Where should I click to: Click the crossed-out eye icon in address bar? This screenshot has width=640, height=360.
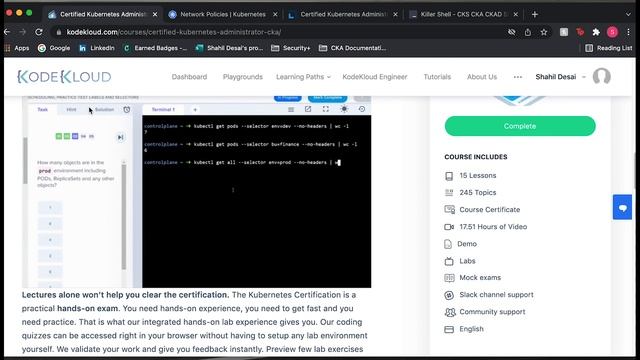point(511,32)
